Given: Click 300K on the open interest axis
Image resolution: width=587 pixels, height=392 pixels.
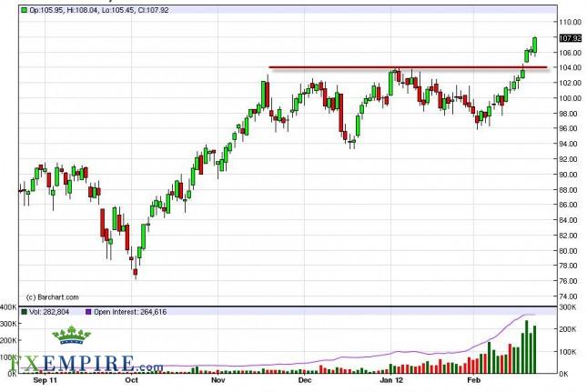Looking at the screenshot, I should click(568, 307).
